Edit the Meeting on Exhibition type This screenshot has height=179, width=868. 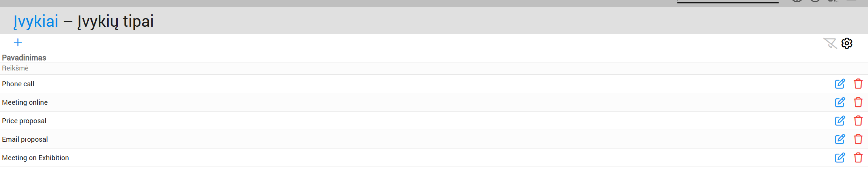840,158
